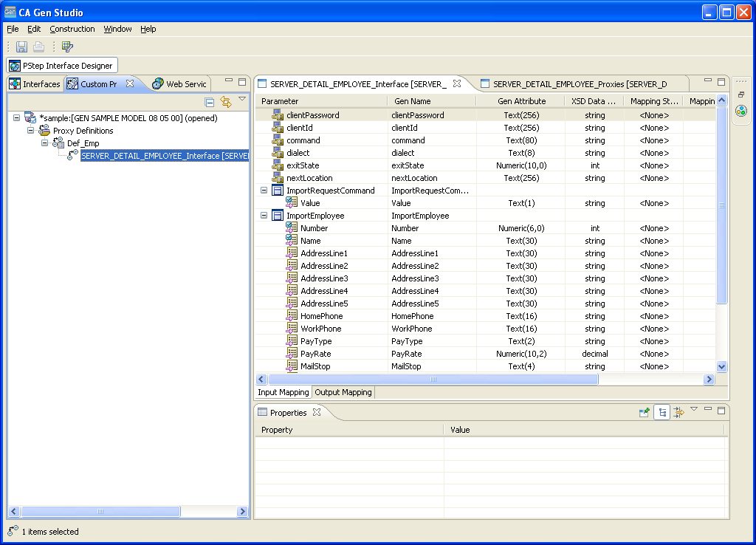The width and height of the screenshot is (756, 545).
Task: Click the PStep Interface Designer perspective button
Action: (x=61, y=66)
